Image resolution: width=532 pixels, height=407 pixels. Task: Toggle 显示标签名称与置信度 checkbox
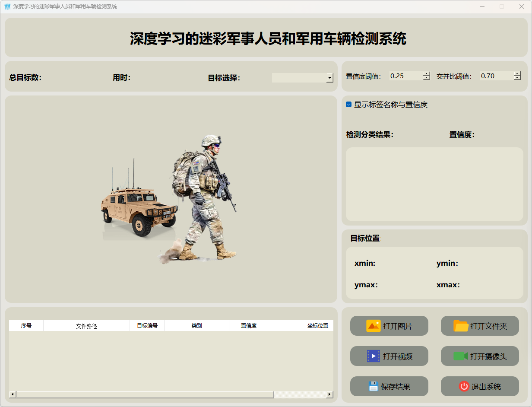(349, 105)
